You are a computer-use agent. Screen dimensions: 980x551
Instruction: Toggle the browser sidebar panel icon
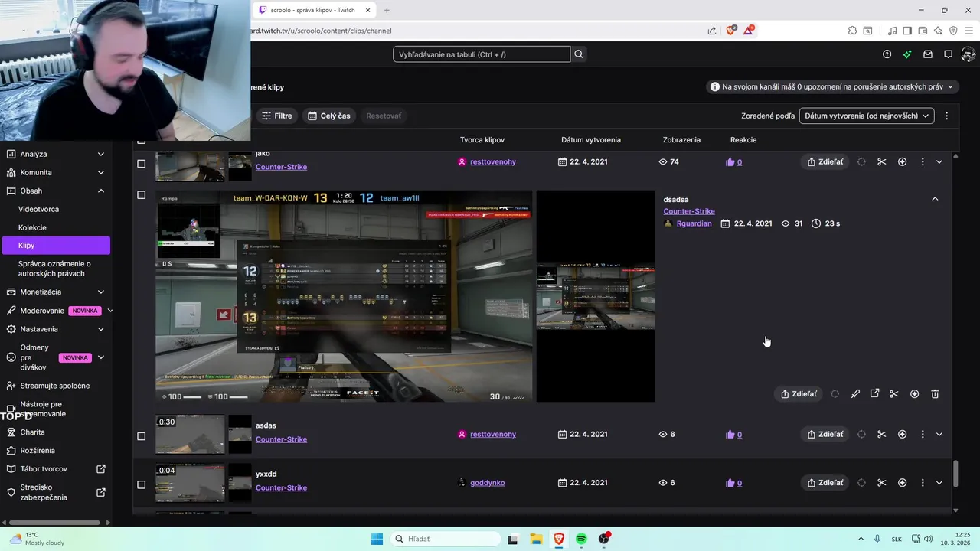(907, 31)
